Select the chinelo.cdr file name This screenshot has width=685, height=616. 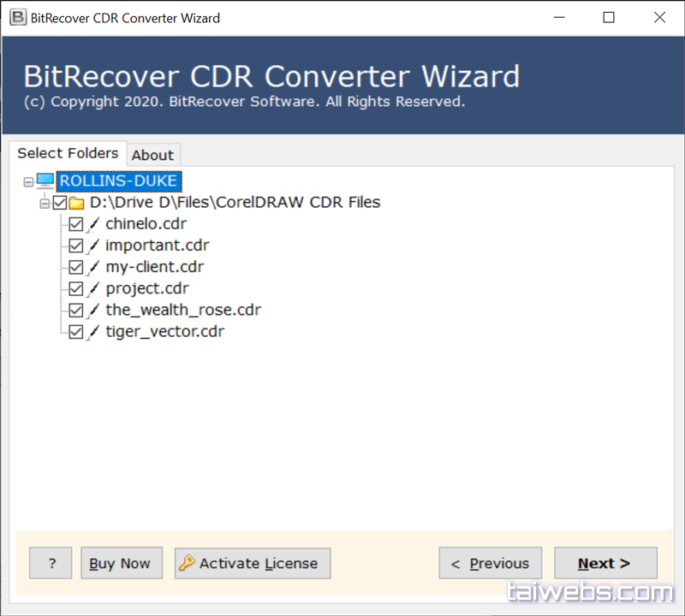146,224
